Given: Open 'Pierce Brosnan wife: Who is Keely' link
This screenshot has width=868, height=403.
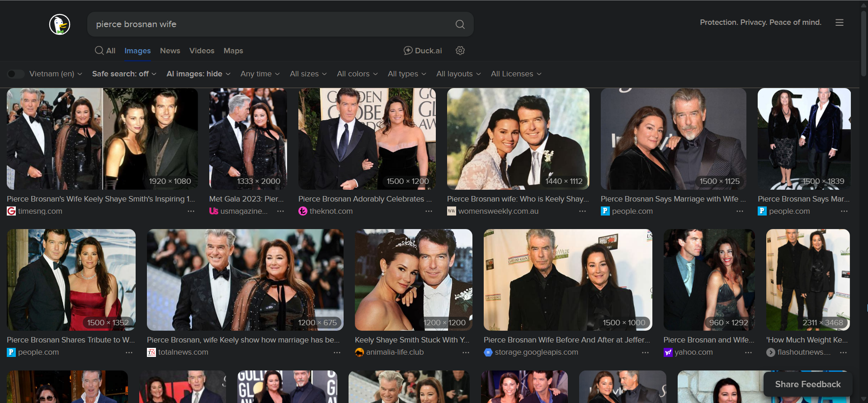Looking at the screenshot, I should pos(518,199).
